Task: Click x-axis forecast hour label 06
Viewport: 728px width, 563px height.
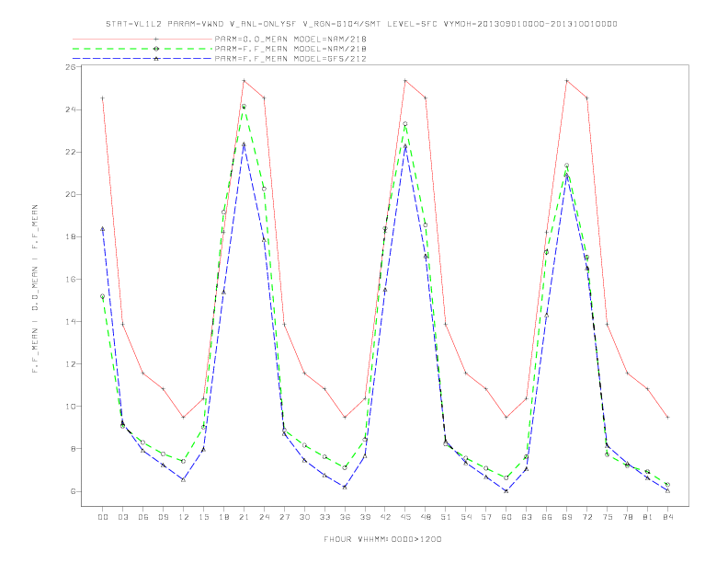Action: [143, 517]
